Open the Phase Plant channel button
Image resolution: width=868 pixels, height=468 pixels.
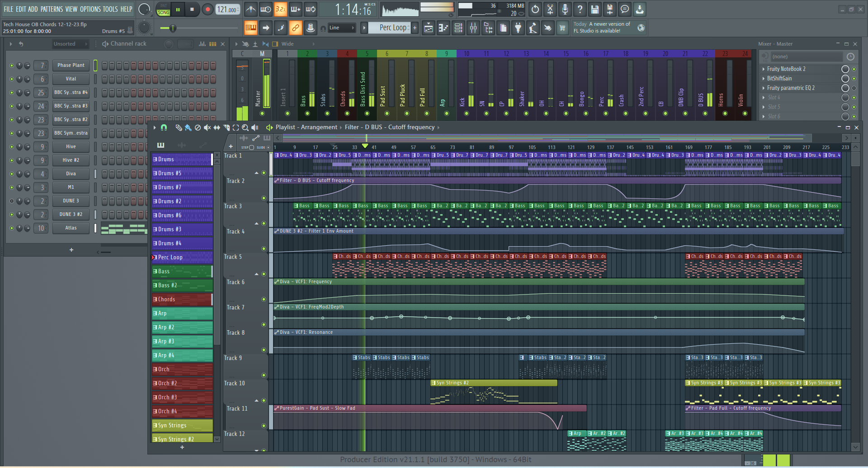pos(71,66)
